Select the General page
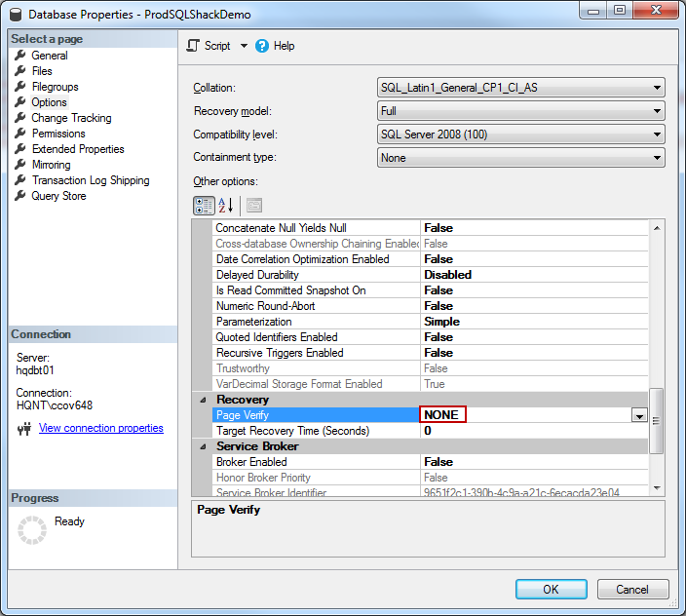Screen dimensions: 686x616 (x=50, y=56)
